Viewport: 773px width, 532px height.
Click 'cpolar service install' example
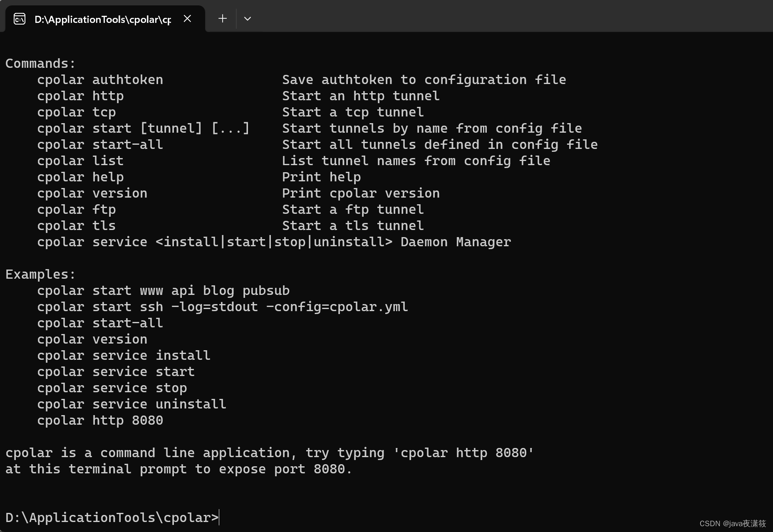point(124,356)
